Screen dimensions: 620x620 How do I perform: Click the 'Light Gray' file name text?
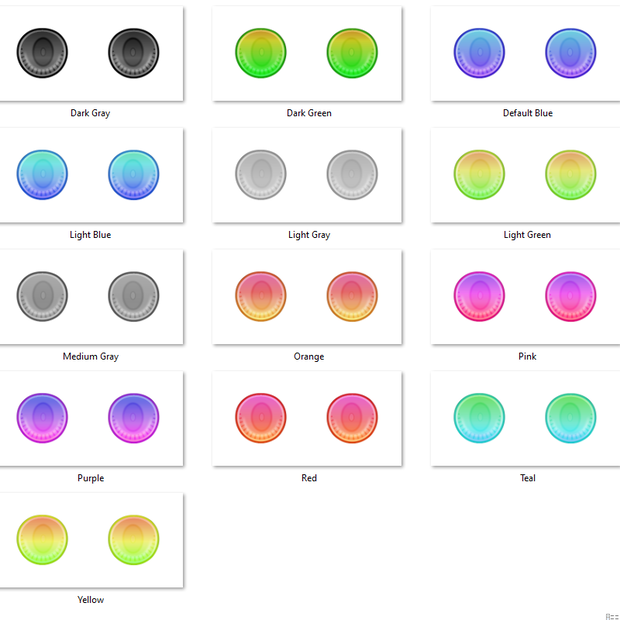pos(309,235)
